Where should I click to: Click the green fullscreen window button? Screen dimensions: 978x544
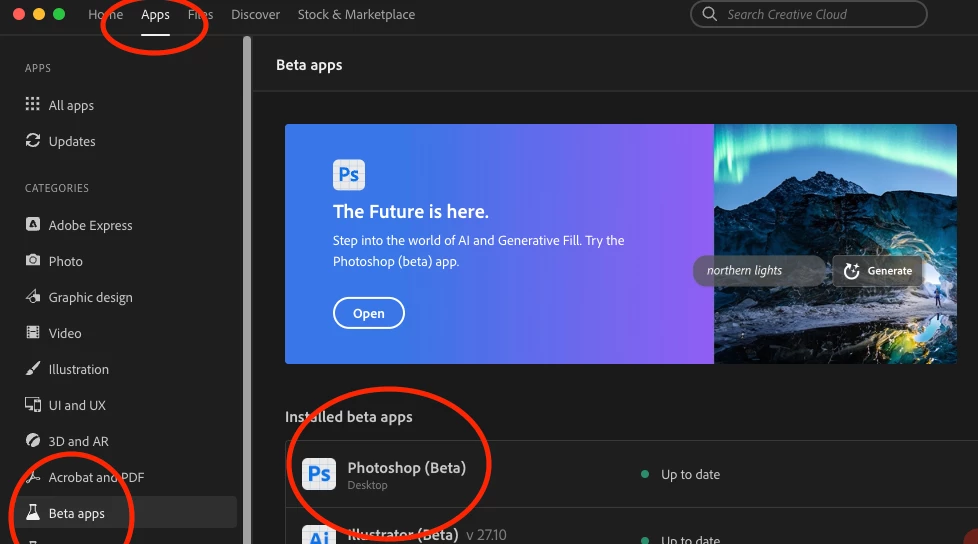pyautogui.click(x=59, y=14)
